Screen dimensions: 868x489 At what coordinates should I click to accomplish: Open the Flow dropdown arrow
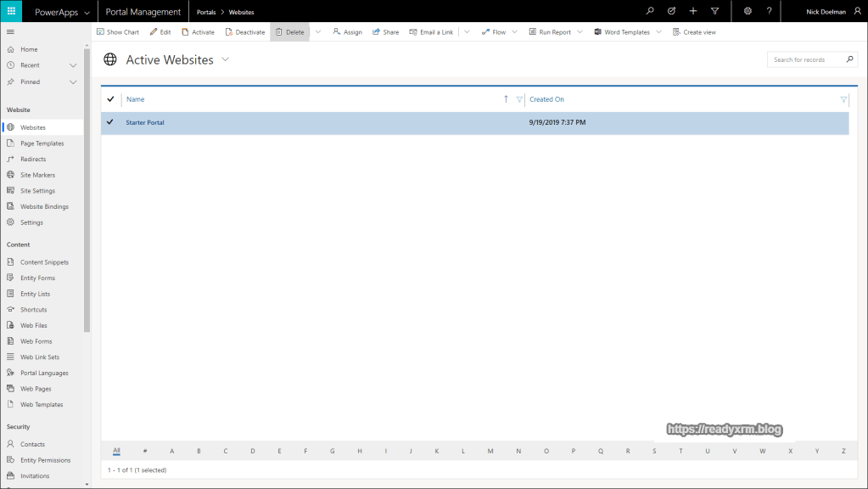pos(513,32)
